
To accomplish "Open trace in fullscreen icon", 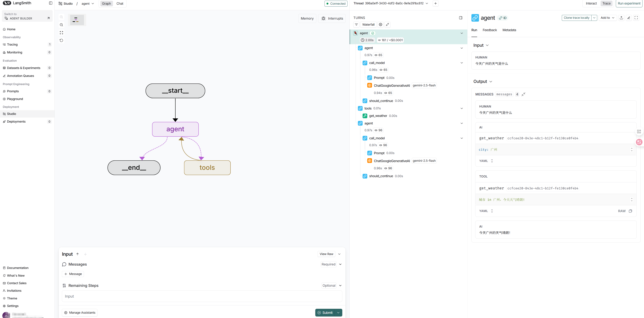I will point(636,18).
